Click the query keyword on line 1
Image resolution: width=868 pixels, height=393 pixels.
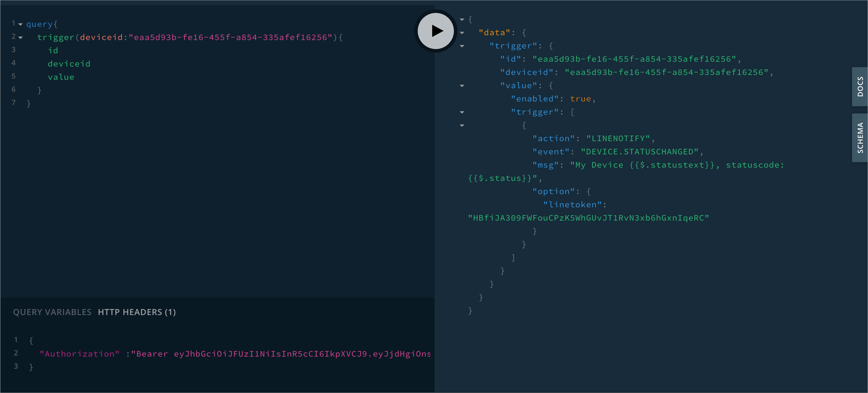pyautogui.click(x=39, y=24)
